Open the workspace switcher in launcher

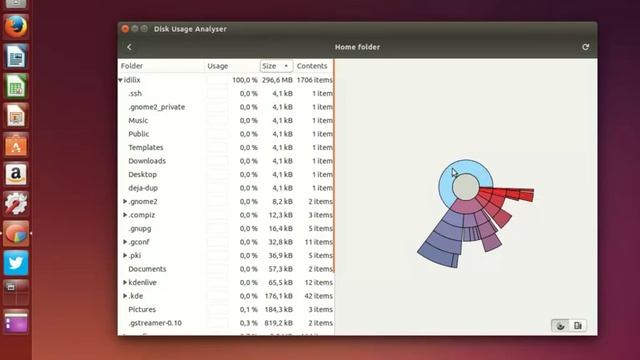click(16, 293)
